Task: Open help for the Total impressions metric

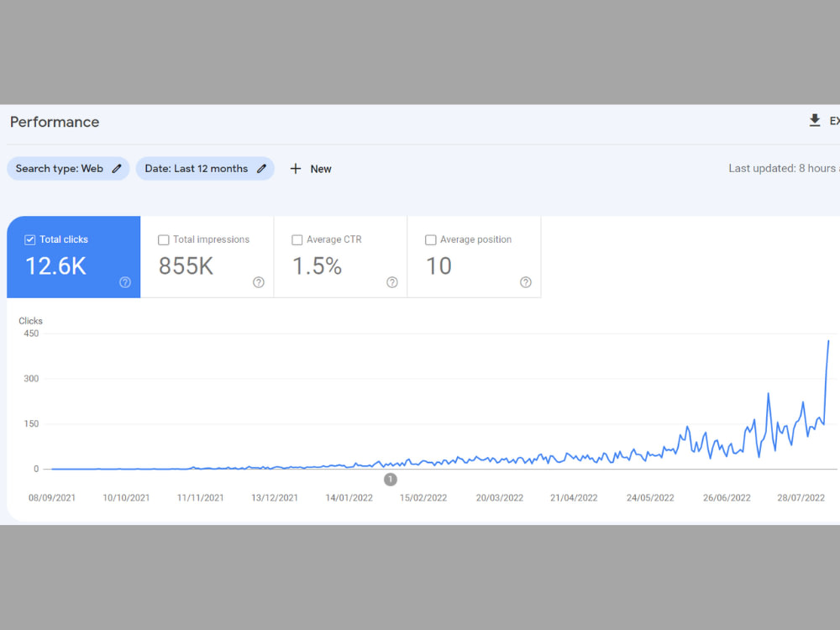Action: point(258,282)
